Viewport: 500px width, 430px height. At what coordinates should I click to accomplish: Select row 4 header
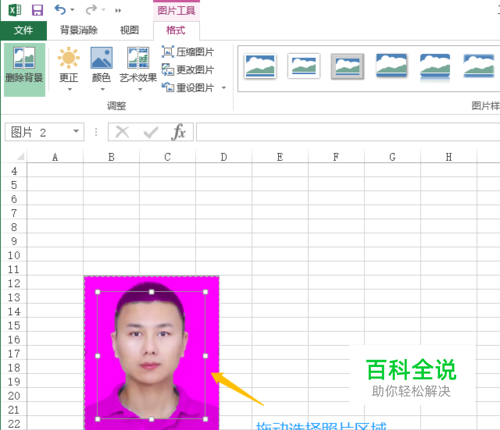coord(14,171)
